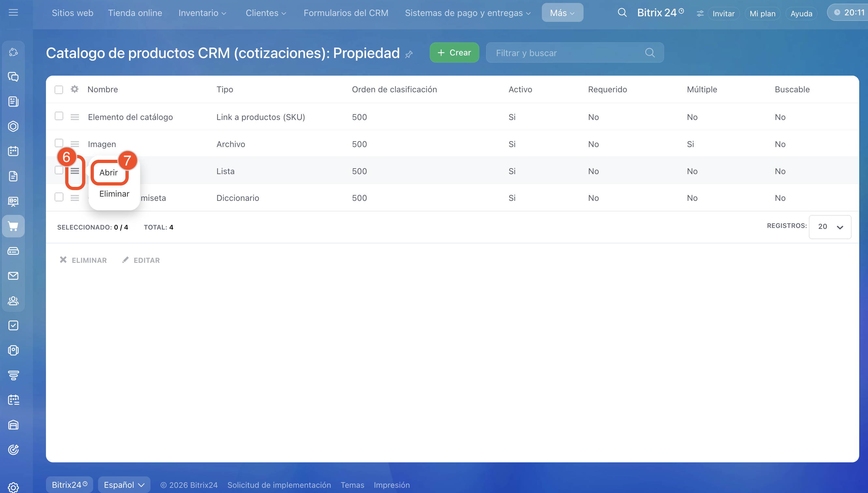Viewport: 868px width, 493px height.
Task: Click the pin icon beside page title
Action: (409, 54)
